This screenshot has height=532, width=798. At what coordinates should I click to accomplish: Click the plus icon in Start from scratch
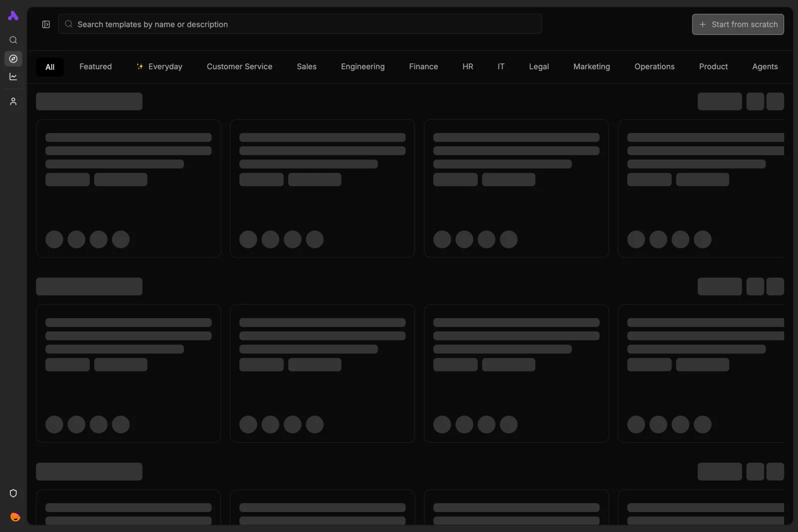coord(703,24)
